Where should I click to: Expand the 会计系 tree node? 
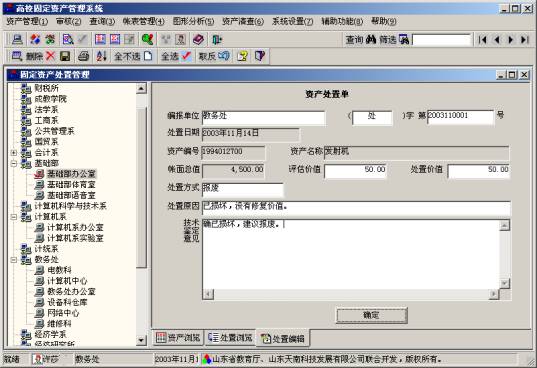pyautogui.click(x=14, y=153)
